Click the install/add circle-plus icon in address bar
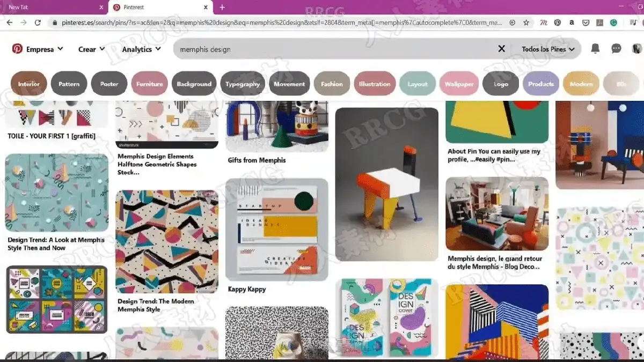 pyautogui.click(x=513, y=23)
